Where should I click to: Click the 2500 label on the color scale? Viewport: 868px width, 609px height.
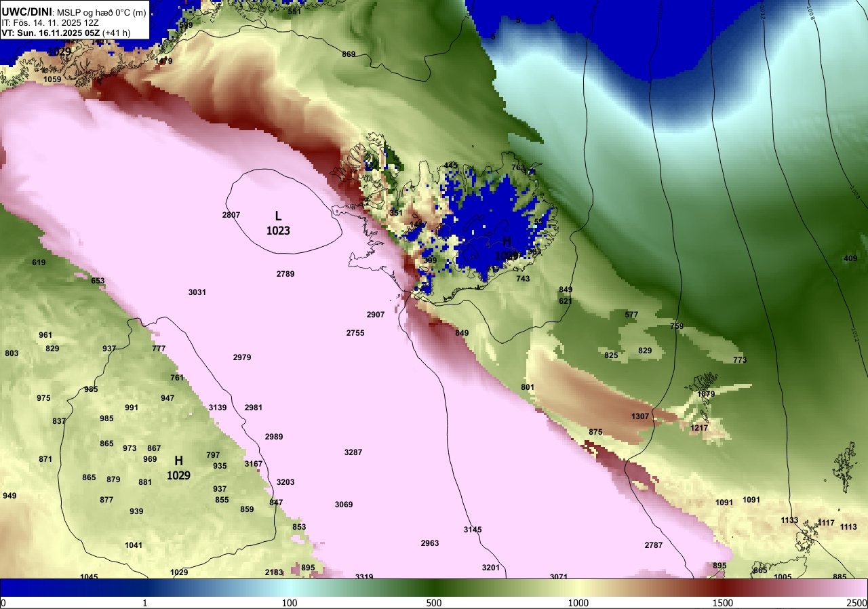857,603
